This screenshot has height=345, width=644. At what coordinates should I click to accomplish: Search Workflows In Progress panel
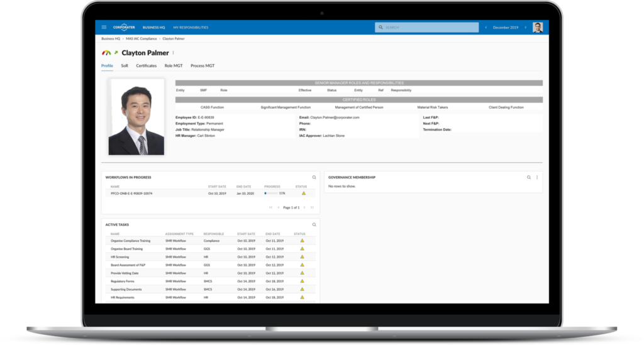(x=314, y=177)
